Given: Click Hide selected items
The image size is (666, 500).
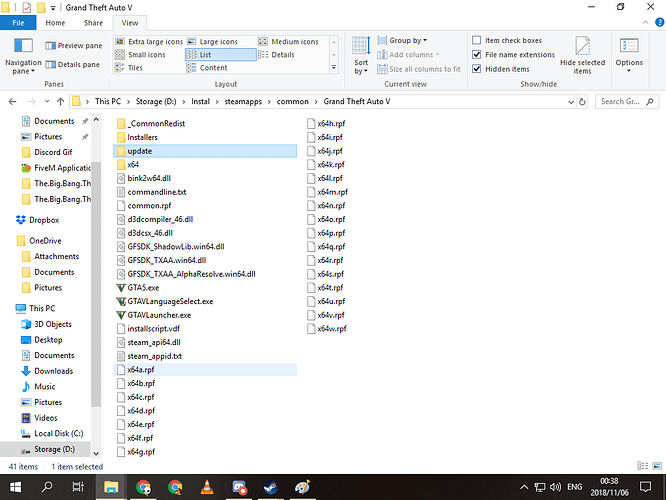Looking at the screenshot, I should tap(582, 56).
